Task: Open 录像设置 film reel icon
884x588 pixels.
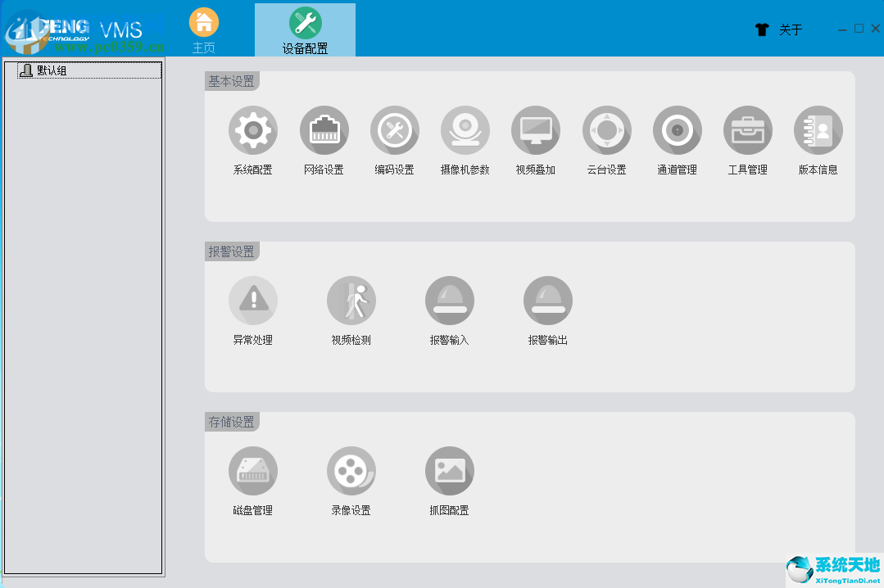Action: (x=351, y=471)
